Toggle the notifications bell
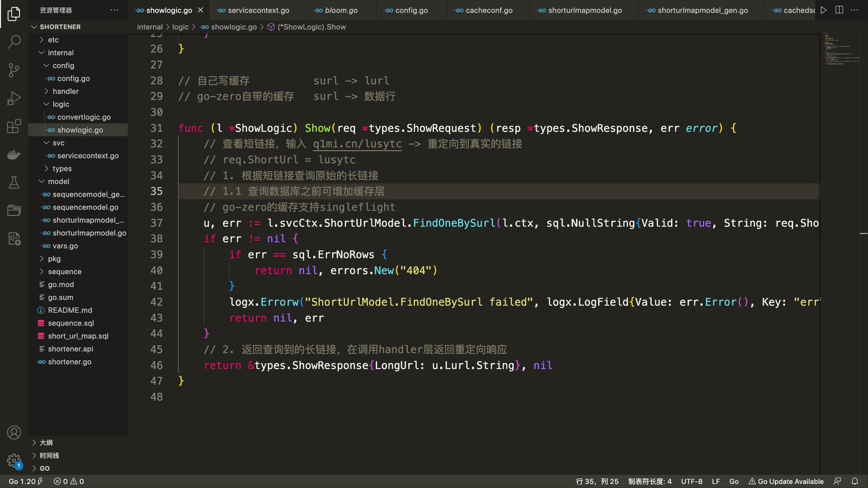868x488 pixels. (854, 481)
